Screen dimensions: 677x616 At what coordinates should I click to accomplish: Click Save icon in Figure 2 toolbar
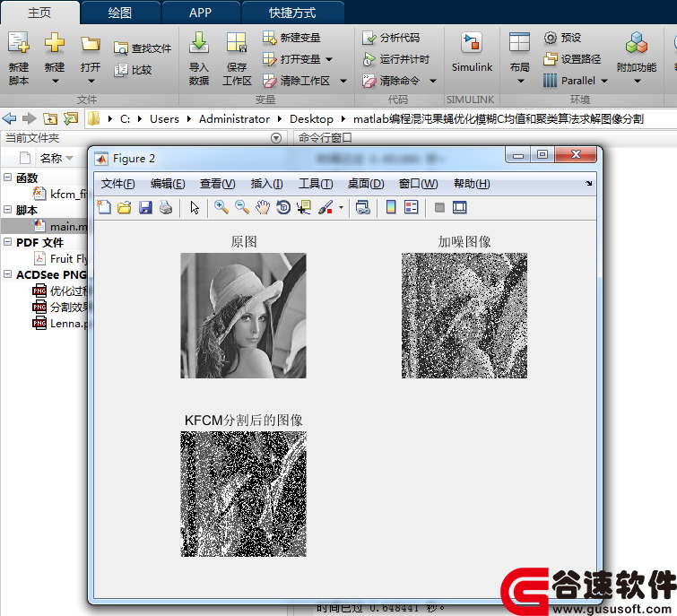tap(145, 208)
